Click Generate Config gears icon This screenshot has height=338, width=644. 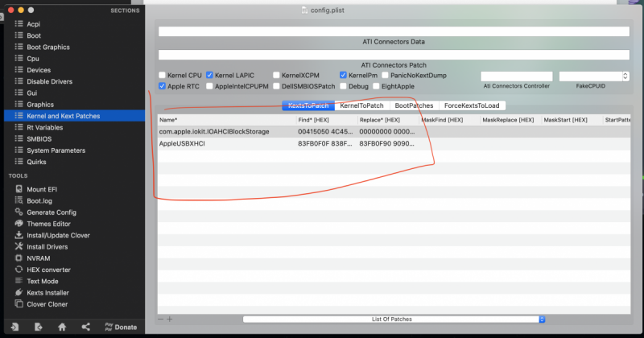19,212
